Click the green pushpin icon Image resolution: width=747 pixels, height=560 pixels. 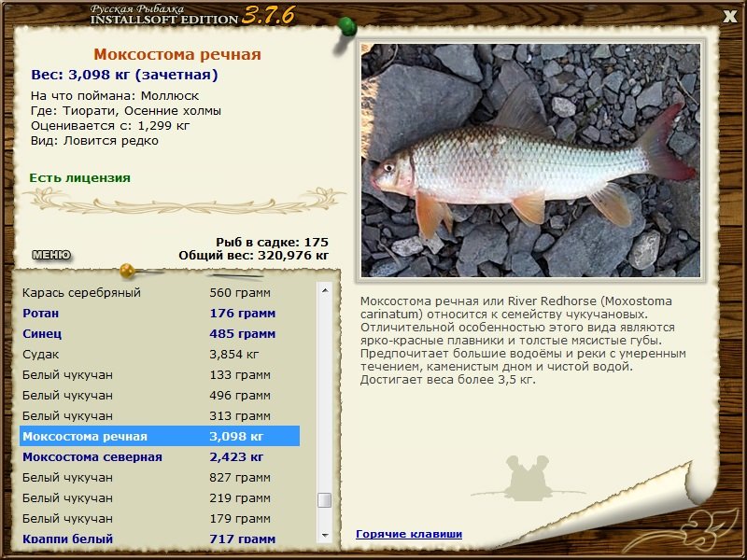346,27
